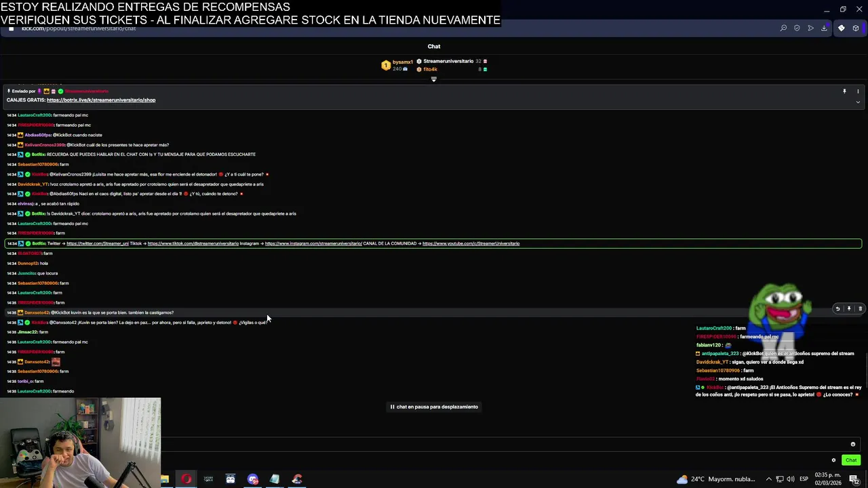Switch the ESP language indicator
868x488 pixels.
pos(804,479)
